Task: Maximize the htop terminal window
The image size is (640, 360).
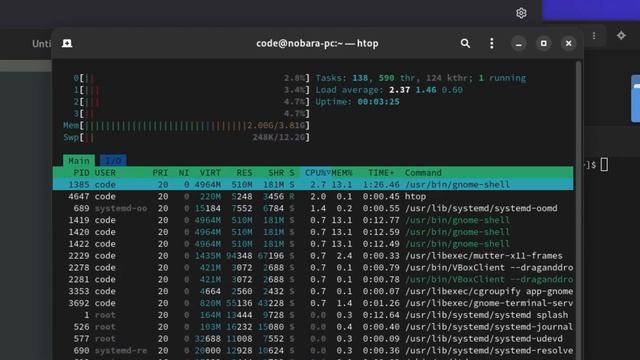Action: tap(544, 43)
